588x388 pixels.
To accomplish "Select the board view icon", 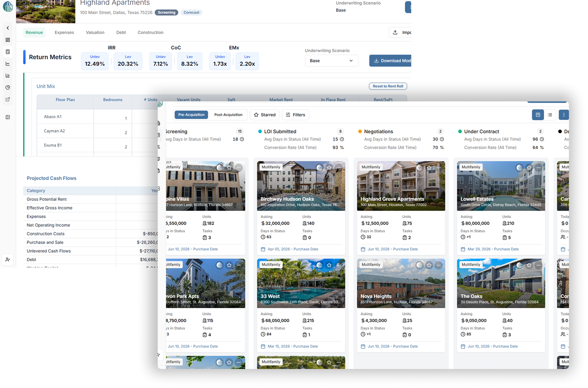I will 538,115.
